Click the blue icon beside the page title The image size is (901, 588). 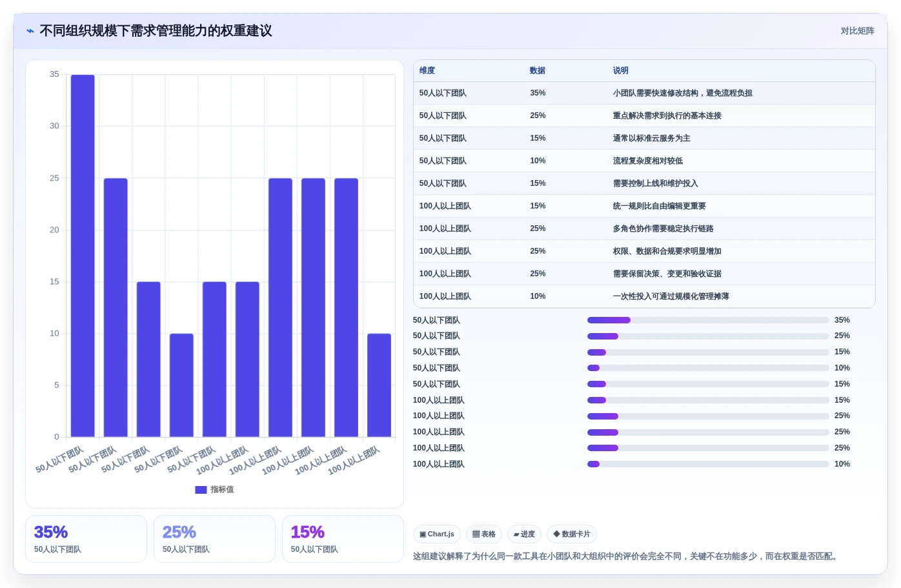30,31
